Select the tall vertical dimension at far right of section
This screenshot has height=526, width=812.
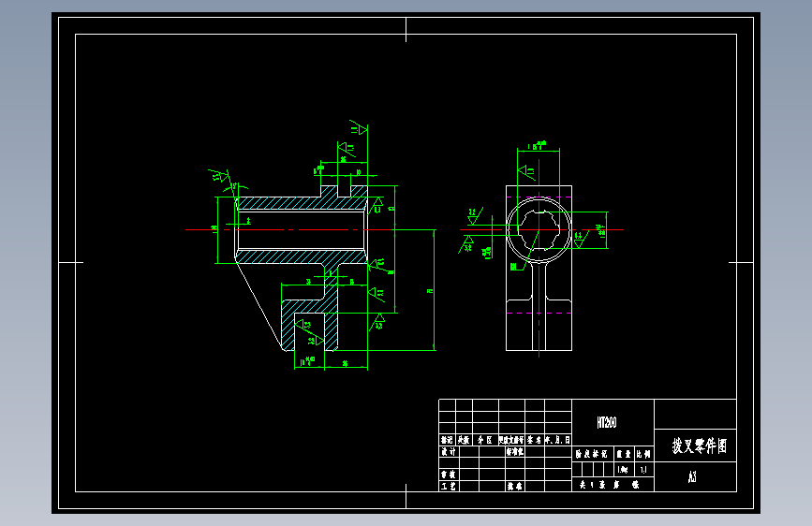click(432, 290)
